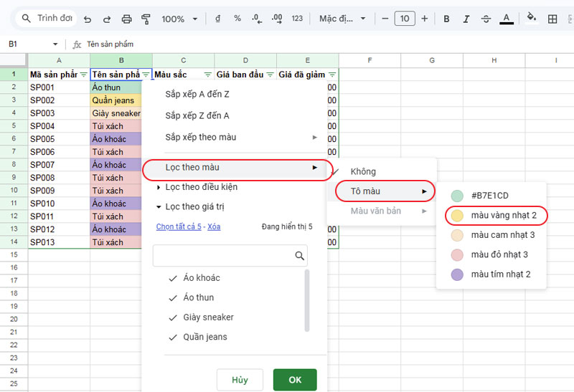Click the filter value search field
The height and width of the screenshot is (392, 574).
pos(230,256)
